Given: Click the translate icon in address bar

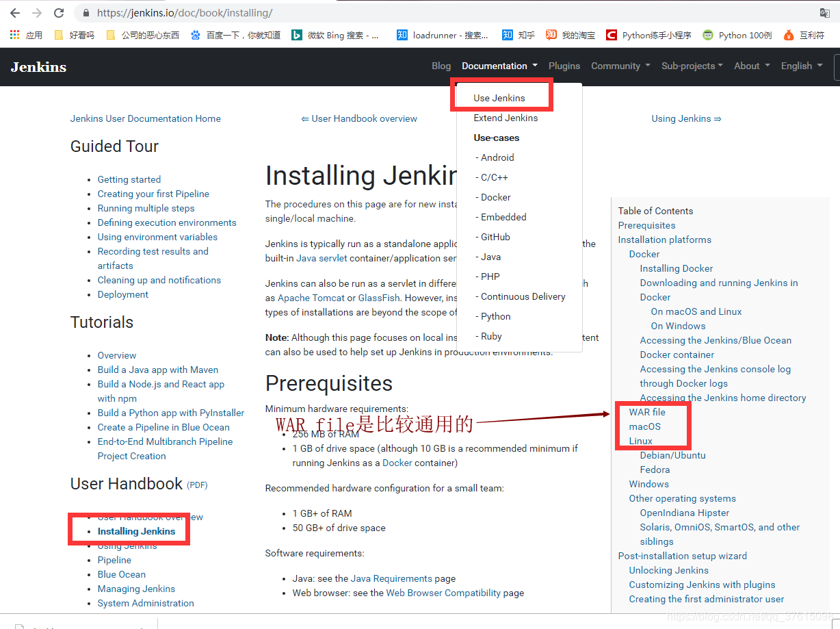Looking at the screenshot, I should click(825, 13).
